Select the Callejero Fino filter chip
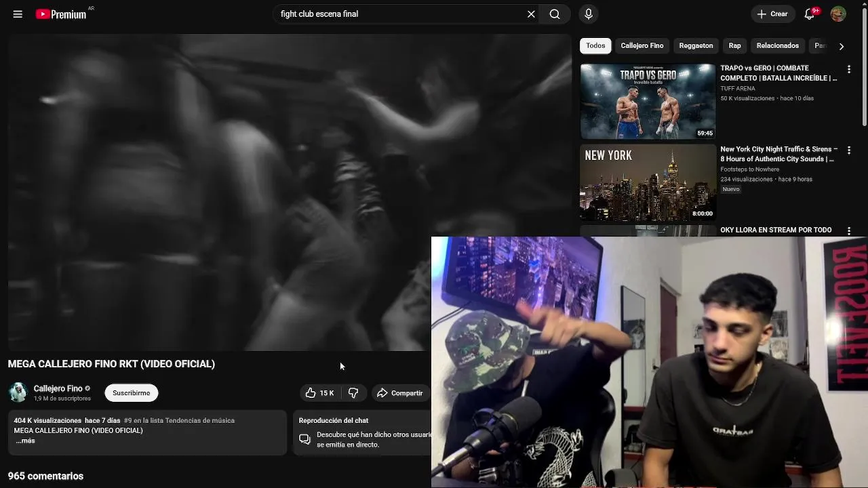Image resolution: width=868 pixels, height=488 pixels. pyautogui.click(x=642, y=45)
